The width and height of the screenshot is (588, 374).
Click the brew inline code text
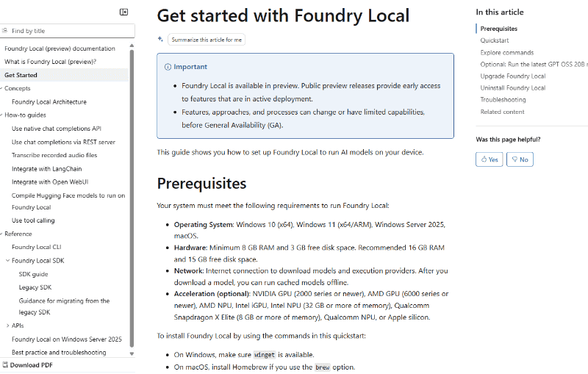(323, 367)
